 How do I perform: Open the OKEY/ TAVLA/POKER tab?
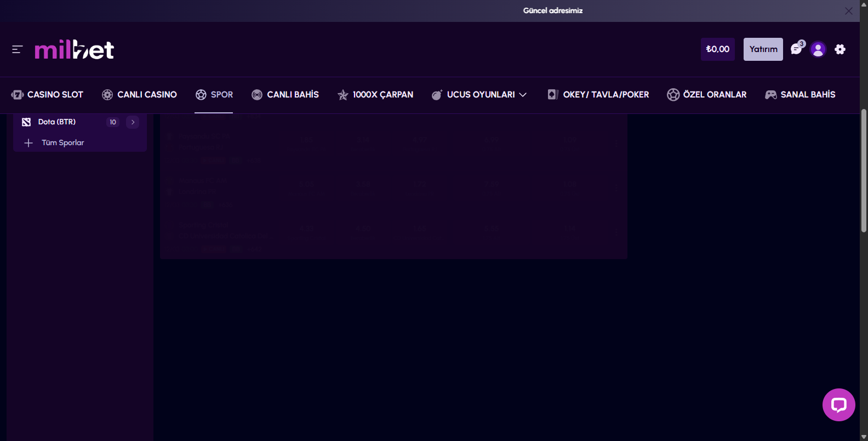pos(598,95)
